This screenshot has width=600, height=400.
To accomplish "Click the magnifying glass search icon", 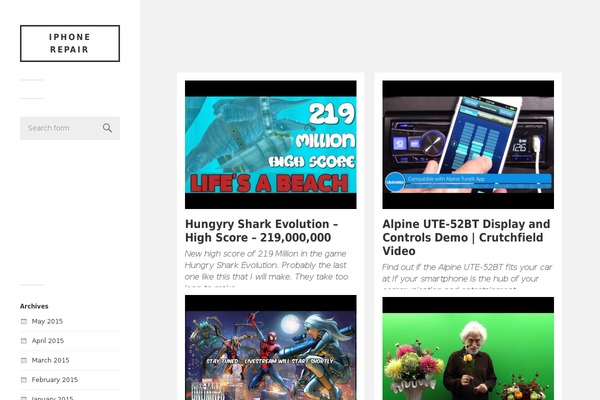I will pyautogui.click(x=107, y=128).
